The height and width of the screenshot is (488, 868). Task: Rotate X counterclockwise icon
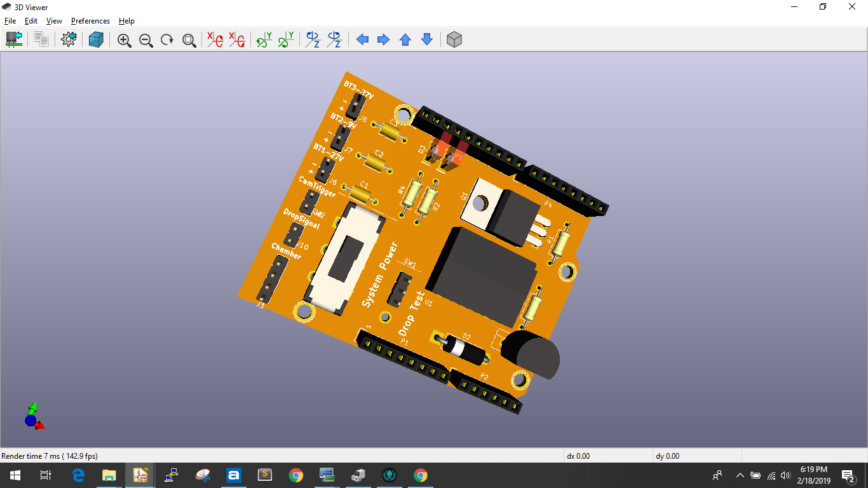(237, 39)
